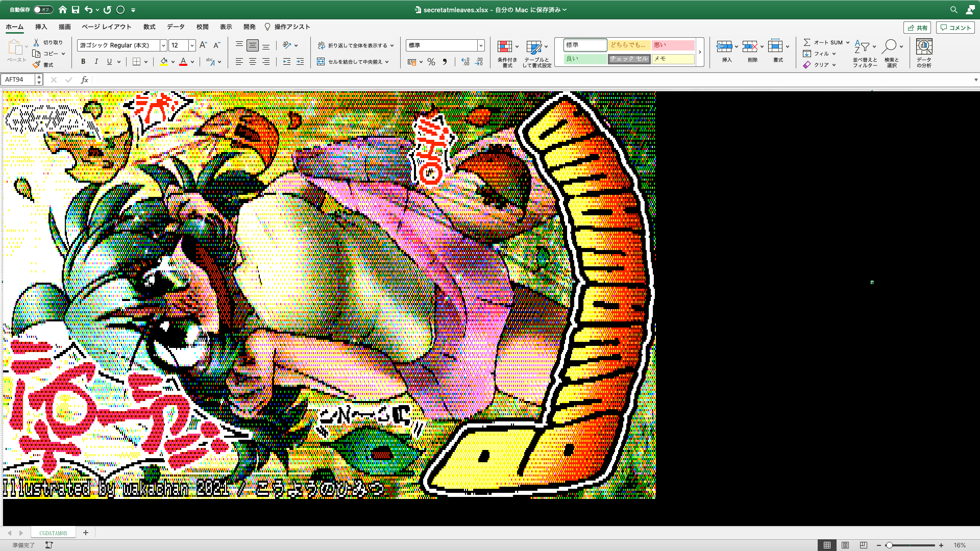The height and width of the screenshot is (551, 980).
Task: Click the decrease indent icon
Action: 287,62
